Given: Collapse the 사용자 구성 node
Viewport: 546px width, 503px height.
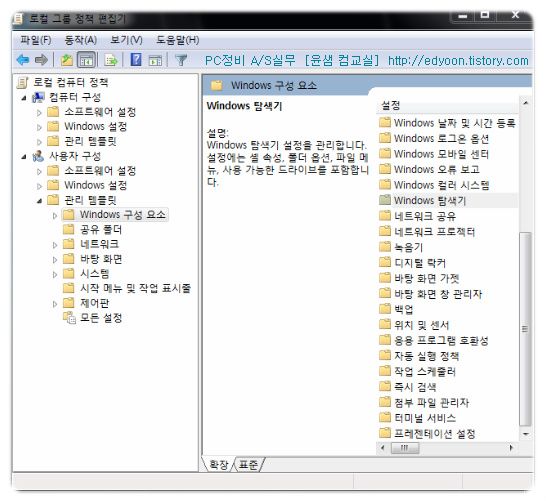Looking at the screenshot, I should (x=24, y=157).
